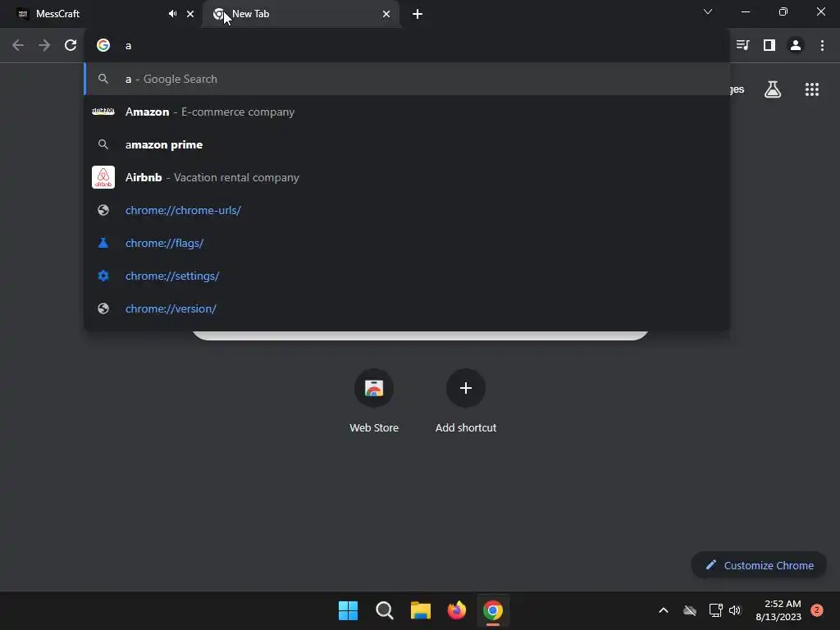This screenshot has height=630, width=840.
Task: Open a new tab with plus button
Action: [x=418, y=14]
